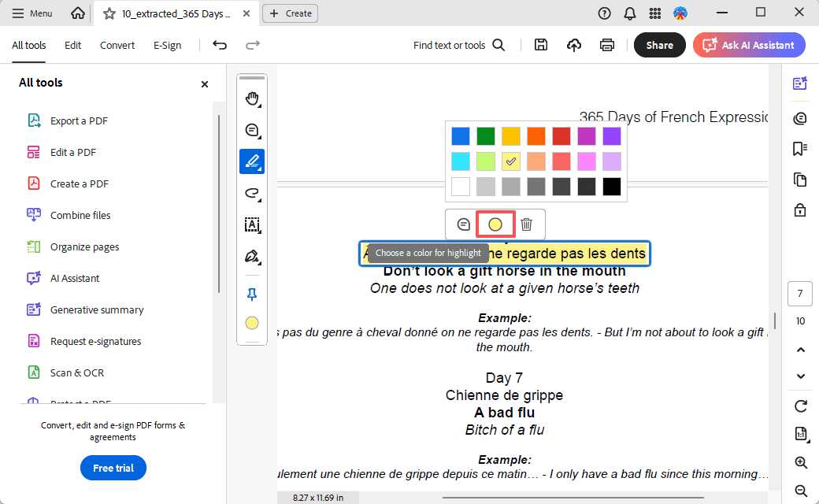The height and width of the screenshot is (504, 819).
Task: Close the All tools panel
Action: (205, 83)
